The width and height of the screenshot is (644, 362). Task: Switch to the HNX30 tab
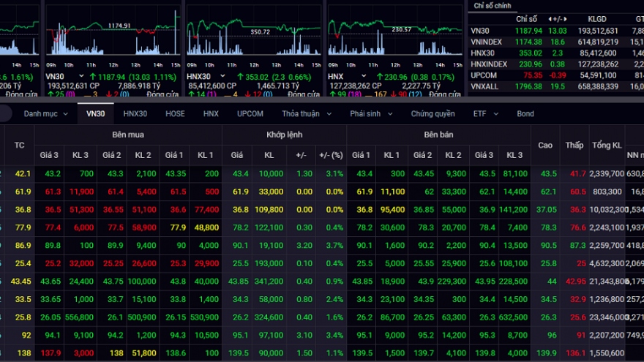point(135,114)
